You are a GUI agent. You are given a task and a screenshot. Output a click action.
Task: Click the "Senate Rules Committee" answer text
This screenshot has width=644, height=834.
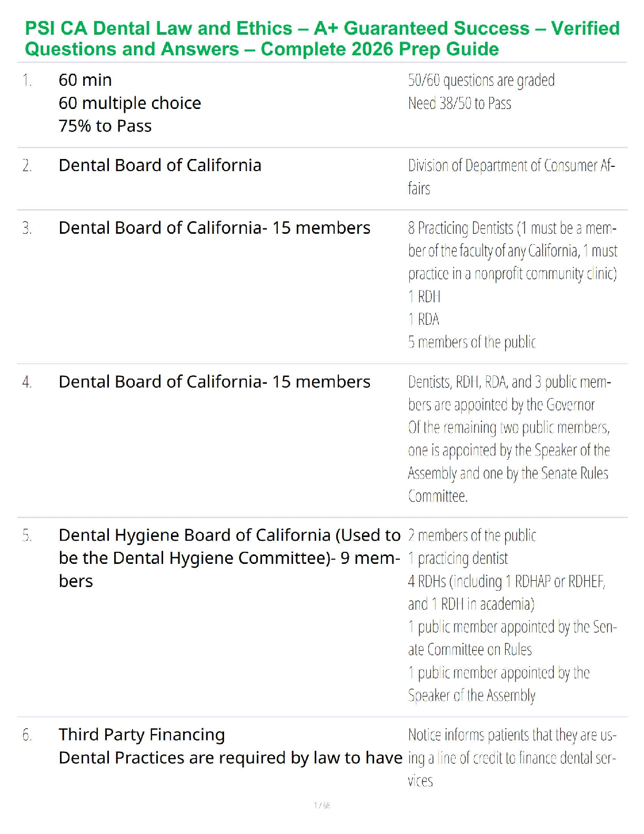557,473
